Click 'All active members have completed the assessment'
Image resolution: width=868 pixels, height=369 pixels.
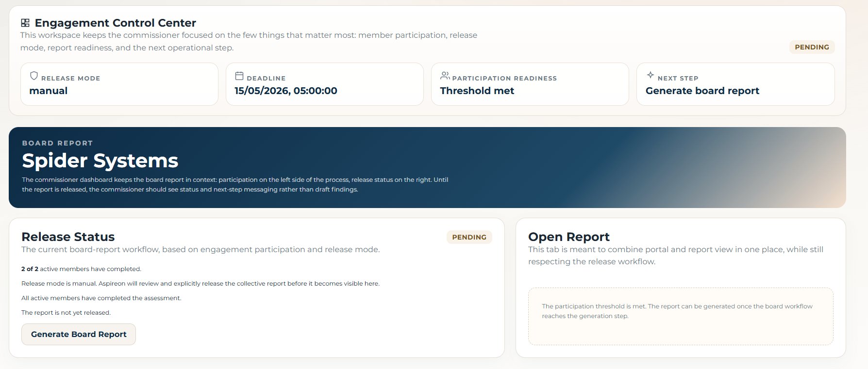[101, 298]
